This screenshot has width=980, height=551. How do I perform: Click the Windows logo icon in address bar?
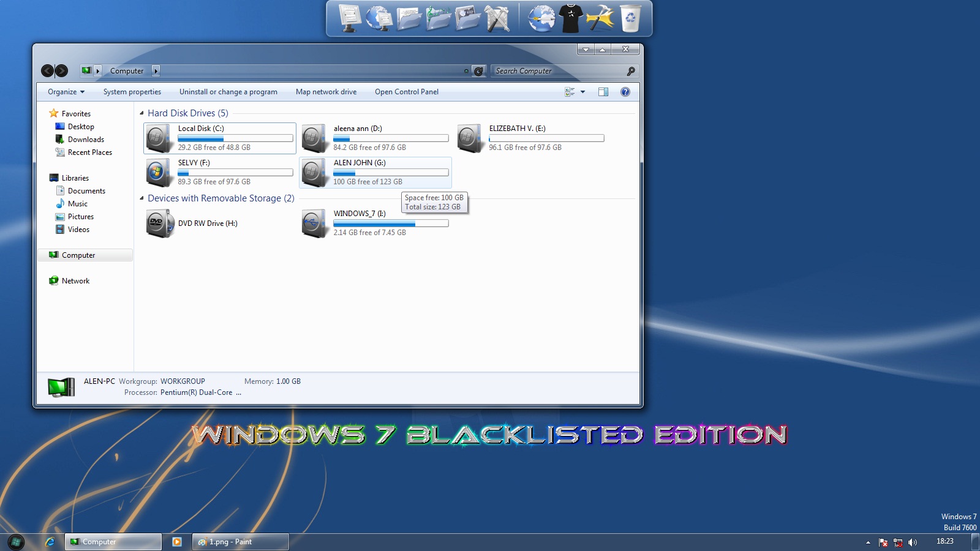pyautogui.click(x=86, y=71)
